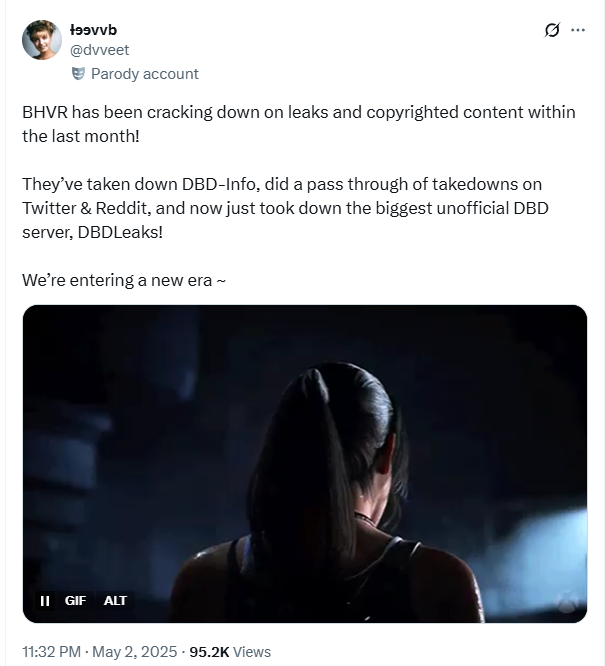Image resolution: width=605 pixels, height=666 pixels.
Task: Click the Parody account label text
Action: tap(144, 73)
